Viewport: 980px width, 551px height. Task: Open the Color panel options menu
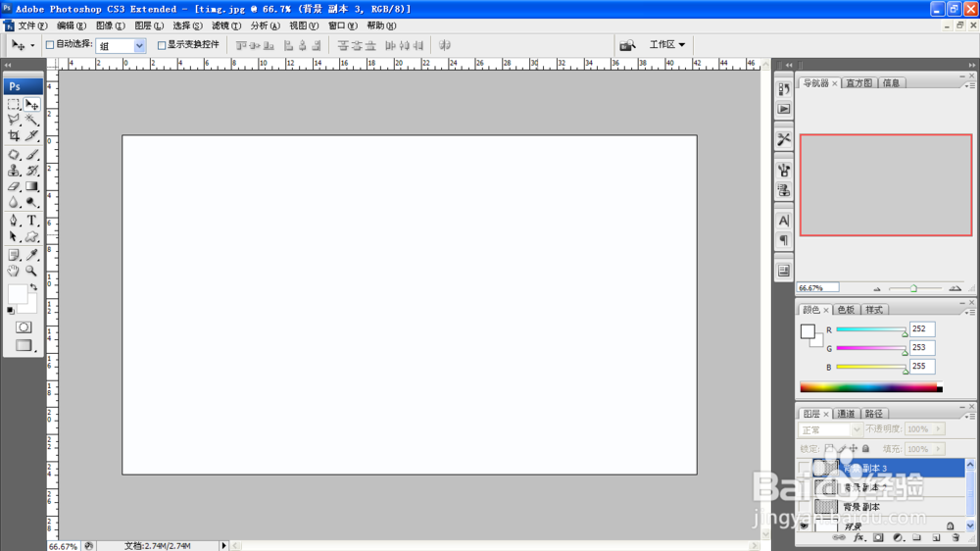[969, 313]
